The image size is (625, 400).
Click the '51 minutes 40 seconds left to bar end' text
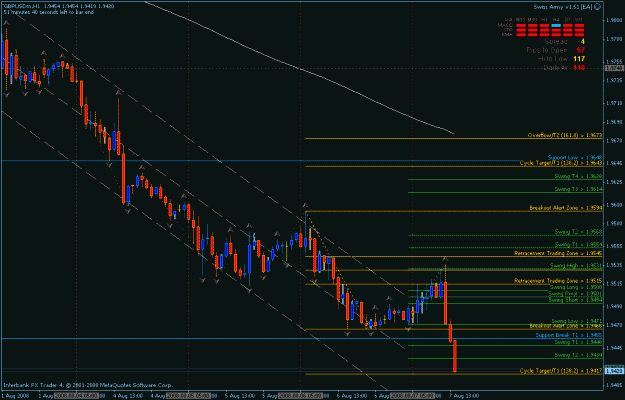(49, 12)
